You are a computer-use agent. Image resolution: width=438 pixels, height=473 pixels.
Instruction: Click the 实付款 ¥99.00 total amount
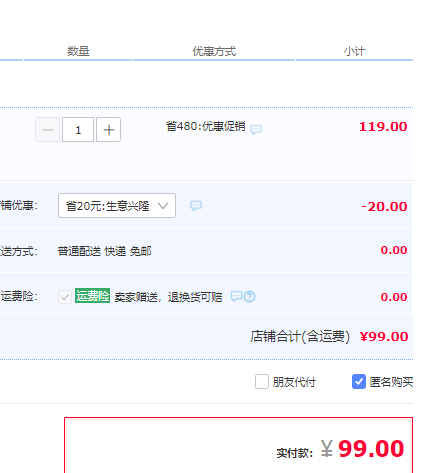pos(363,449)
